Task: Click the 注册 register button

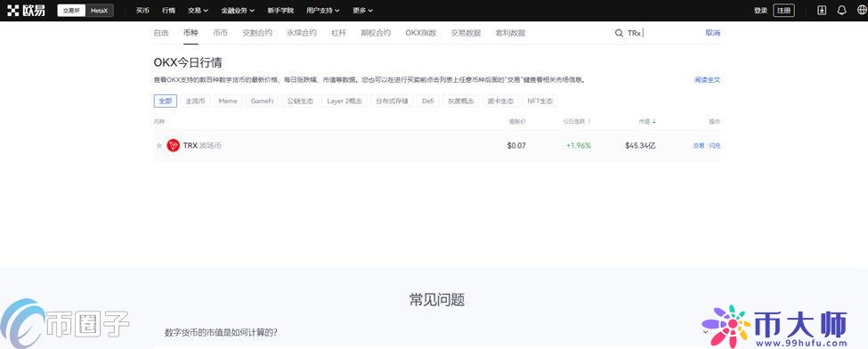Action: click(x=783, y=11)
